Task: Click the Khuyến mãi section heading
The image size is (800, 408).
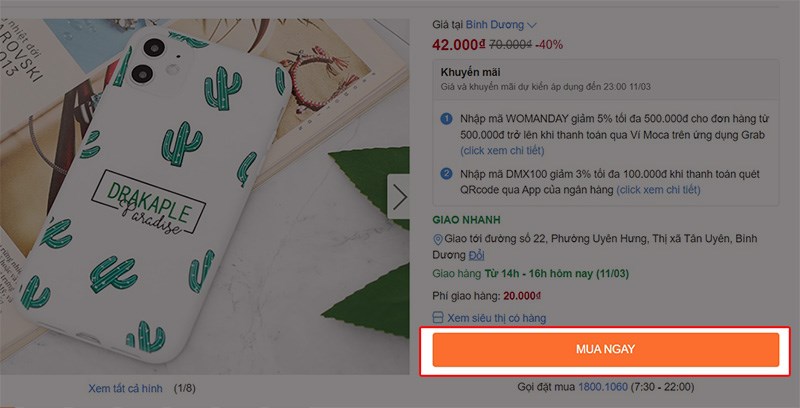Action: pyautogui.click(x=471, y=72)
